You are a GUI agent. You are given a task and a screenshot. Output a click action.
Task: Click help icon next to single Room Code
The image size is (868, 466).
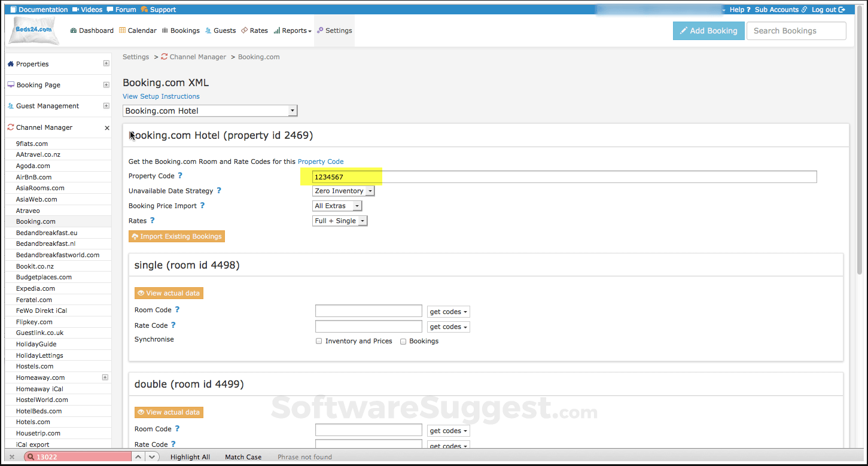177,310
